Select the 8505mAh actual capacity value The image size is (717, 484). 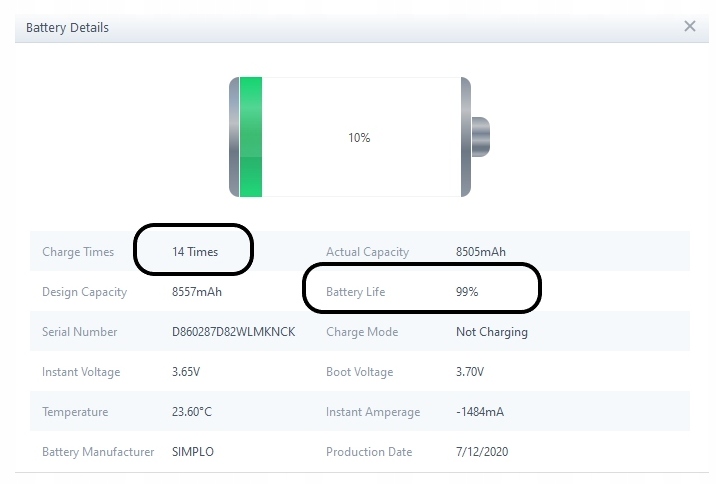pos(481,252)
